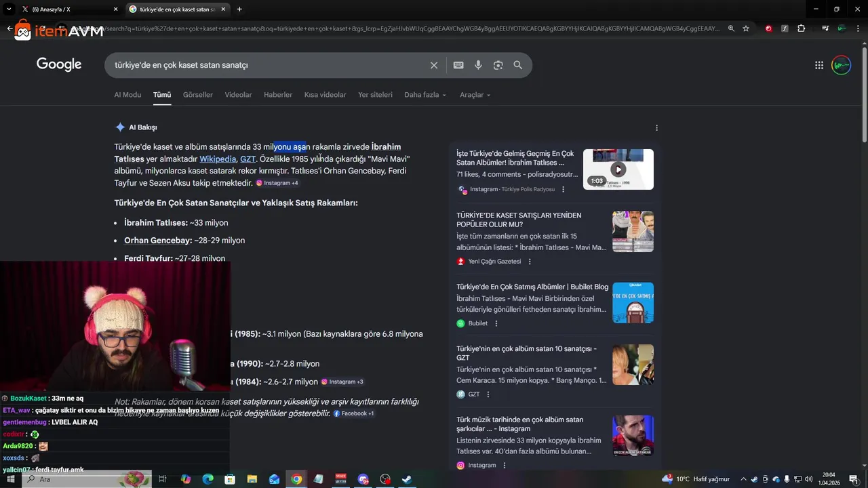The width and height of the screenshot is (868, 488).
Task: Switch to the Haberler tab
Action: coord(278,95)
